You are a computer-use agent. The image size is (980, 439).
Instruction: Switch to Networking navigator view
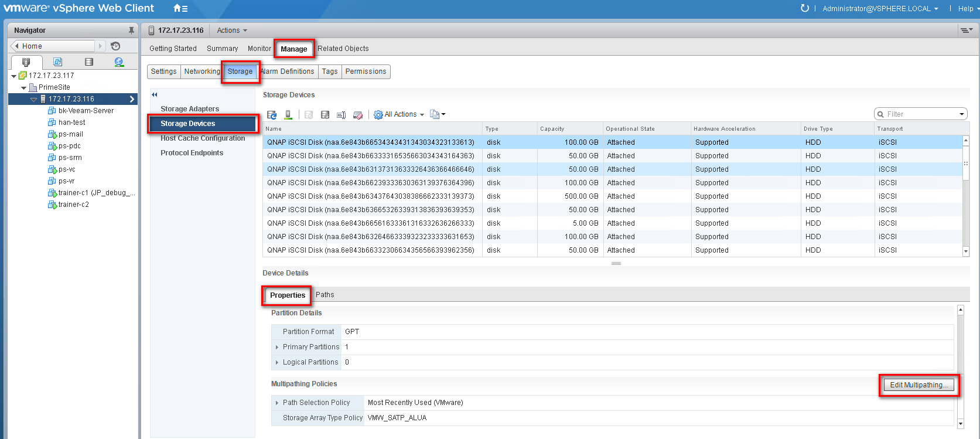click(x=119, y=62)
